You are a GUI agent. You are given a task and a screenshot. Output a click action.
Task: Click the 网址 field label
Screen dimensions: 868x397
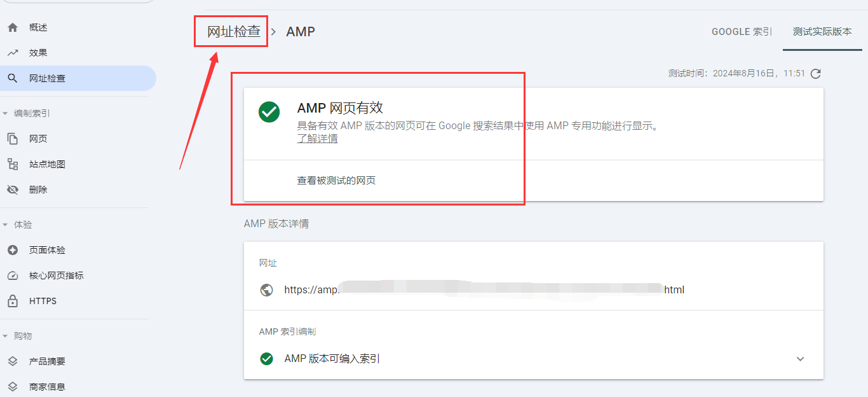coord(268,263)
